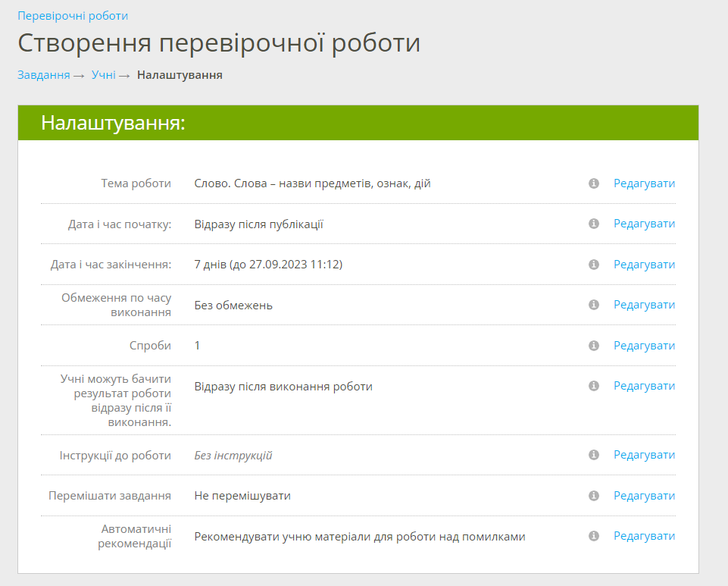Click value Відразу після виконання роботи
This screenshot has height=586, width=728.
coord(283,387)
